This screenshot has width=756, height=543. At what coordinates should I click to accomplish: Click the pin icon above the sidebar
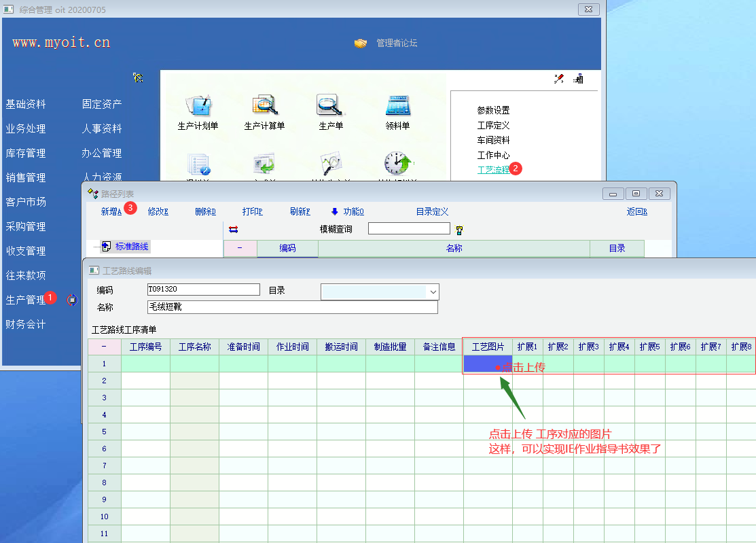click(138, 78)
